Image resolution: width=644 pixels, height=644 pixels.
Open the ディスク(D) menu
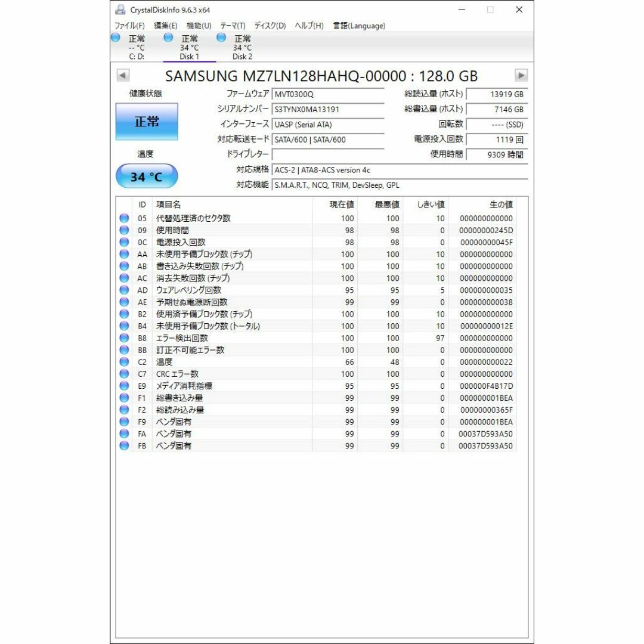(270, 26)
